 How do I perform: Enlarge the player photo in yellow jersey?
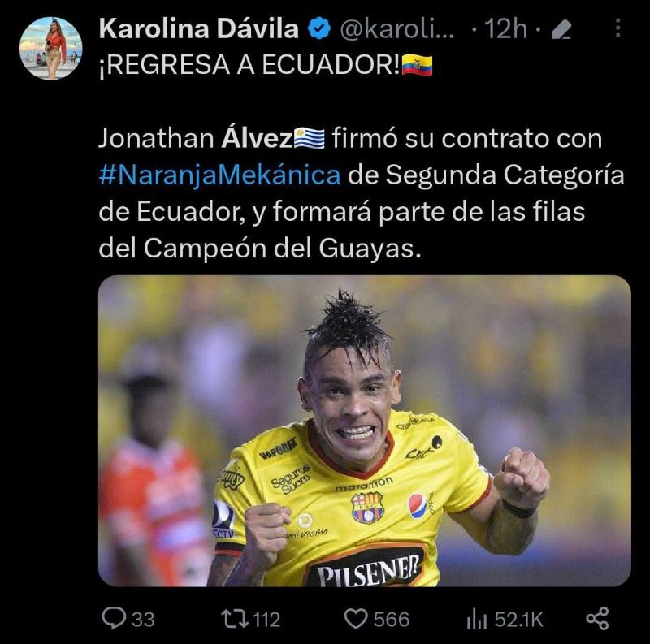pos(365,431)
